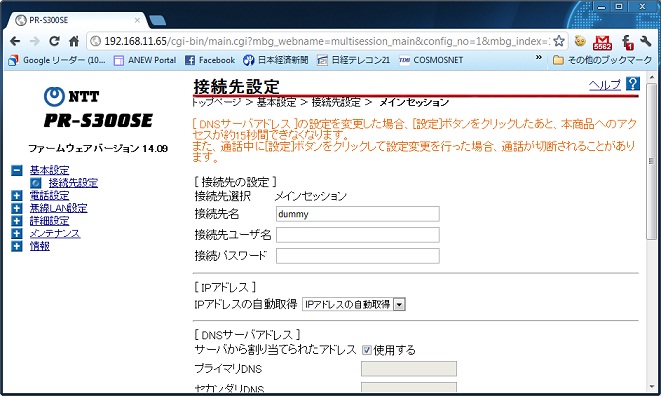Open the Google リーダー bookmark
Screen dimensions: 661x396
pos(57,60)
